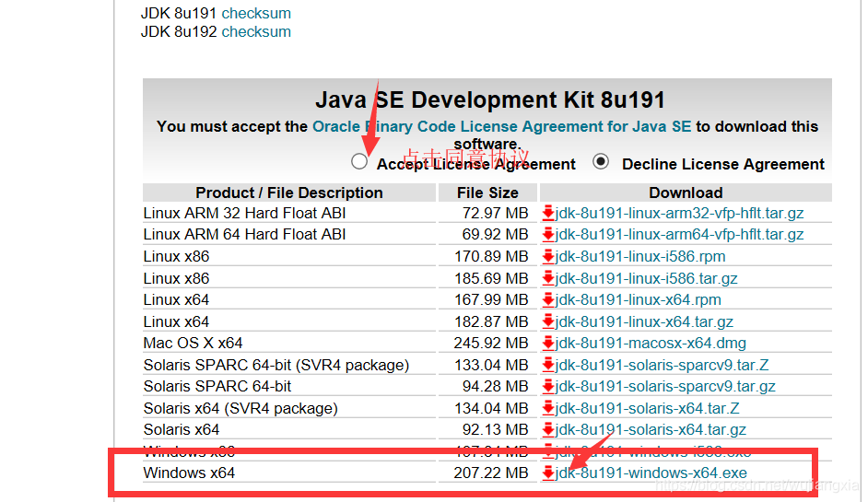Select the Accept License Agreement radio button

point(359,161)
